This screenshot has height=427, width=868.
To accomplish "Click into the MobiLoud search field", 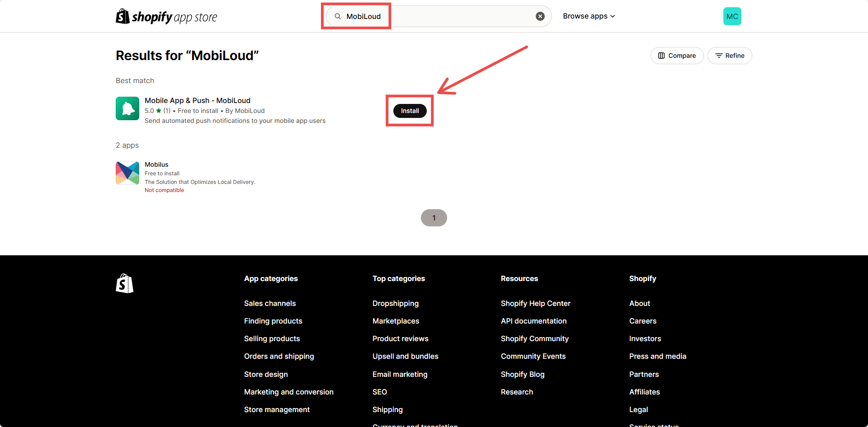I will pyautogui.click(x=439, y=16).
